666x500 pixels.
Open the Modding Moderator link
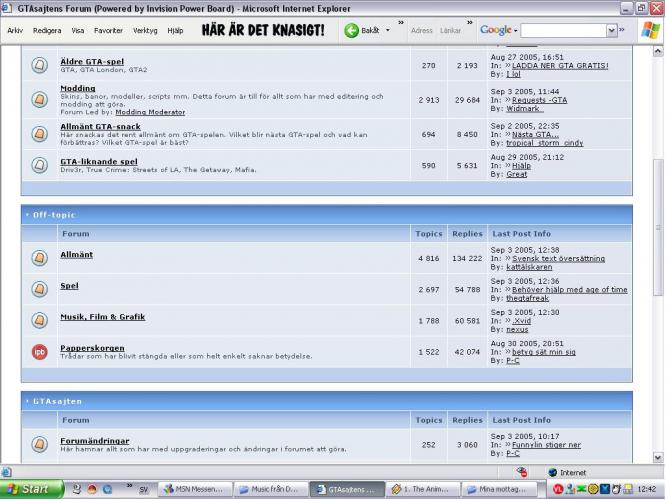(x=150, y=112)
